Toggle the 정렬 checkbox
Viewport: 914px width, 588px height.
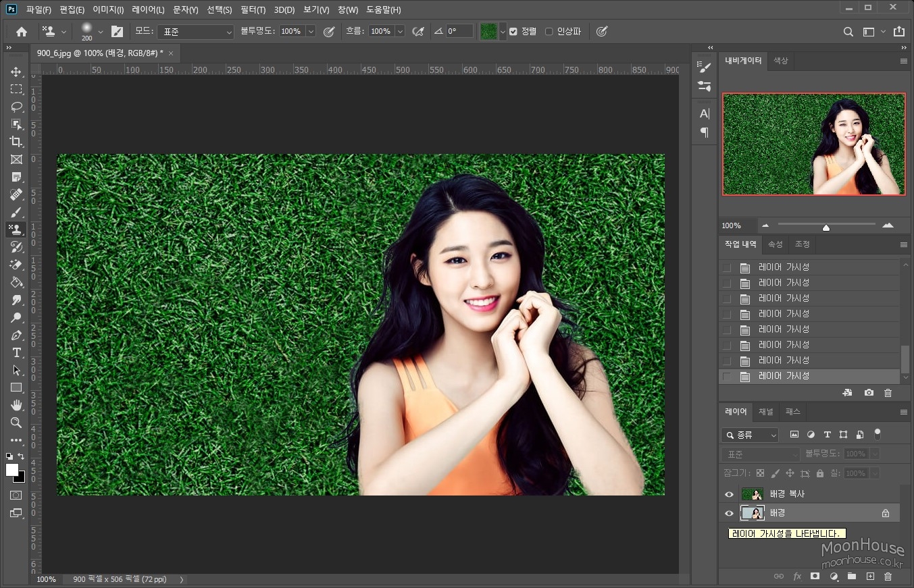point(513,32)
